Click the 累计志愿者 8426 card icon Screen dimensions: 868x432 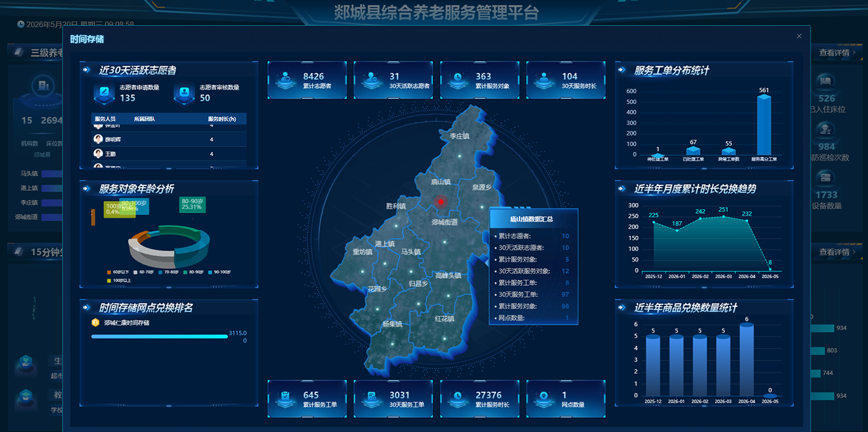[x=286, y=81]
